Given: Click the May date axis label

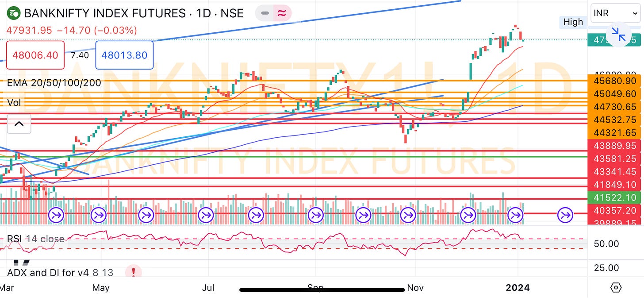Looking at the screenshot, I should point(100,288).
